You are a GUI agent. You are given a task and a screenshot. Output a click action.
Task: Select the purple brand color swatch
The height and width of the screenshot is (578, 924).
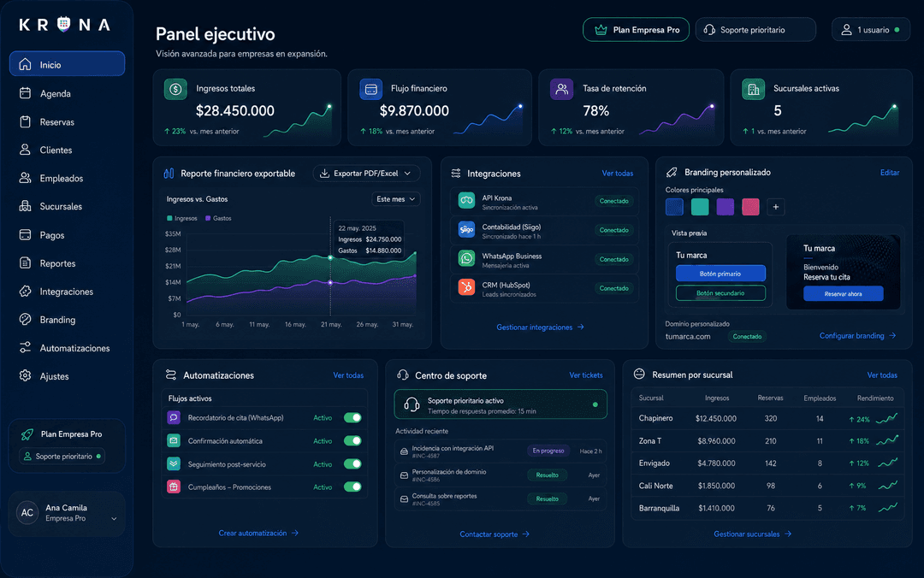point(725,207)
